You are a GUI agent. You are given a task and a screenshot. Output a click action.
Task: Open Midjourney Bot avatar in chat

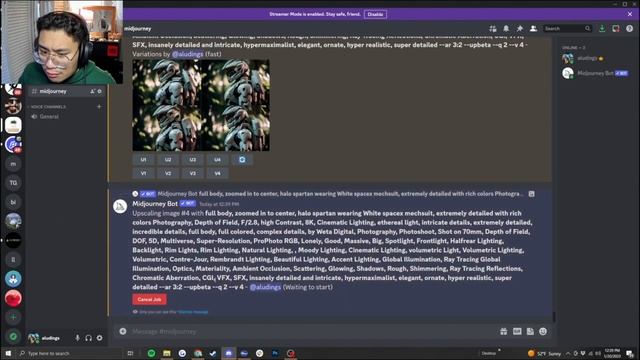pyautogui.click(x=120, y=207)
